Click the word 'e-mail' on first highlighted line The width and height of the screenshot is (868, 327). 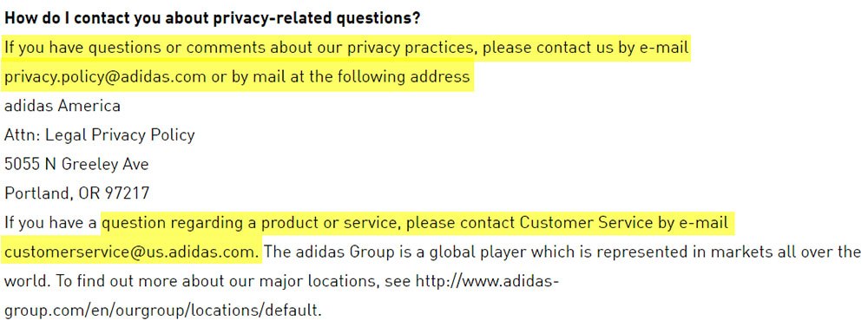pos(664,48)
